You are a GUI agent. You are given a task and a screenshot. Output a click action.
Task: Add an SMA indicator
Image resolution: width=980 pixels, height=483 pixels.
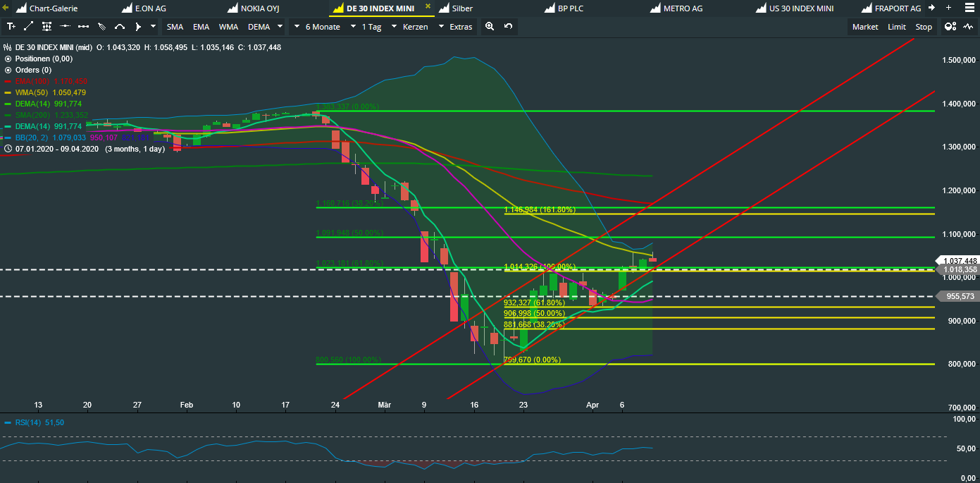[175, 27]
